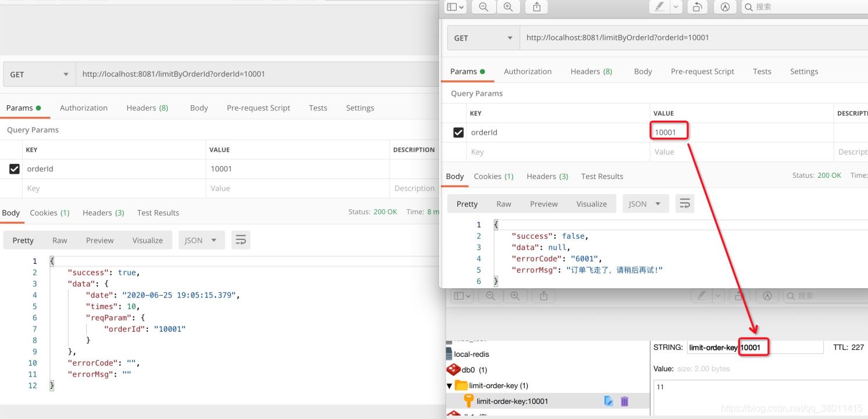Viewport: 868px width, 419px height.
Task: Click local-redis server icon
Action: click(x=449, y=354)
